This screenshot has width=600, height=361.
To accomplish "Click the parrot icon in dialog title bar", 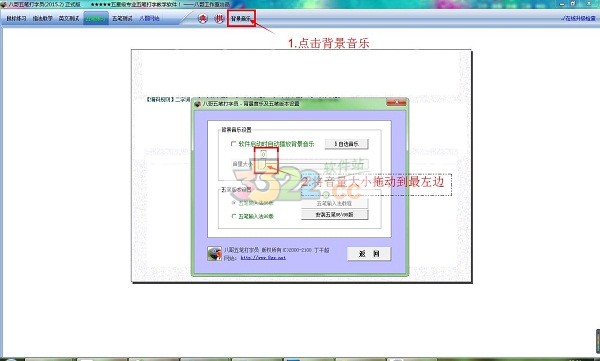I will click(x=197, y=104).
